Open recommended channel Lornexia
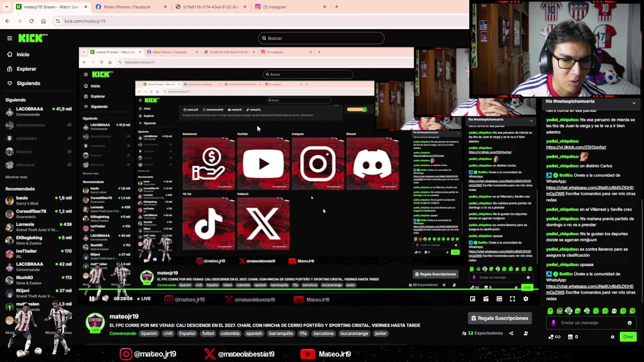The image size is (644, 362). pos(38,227)
